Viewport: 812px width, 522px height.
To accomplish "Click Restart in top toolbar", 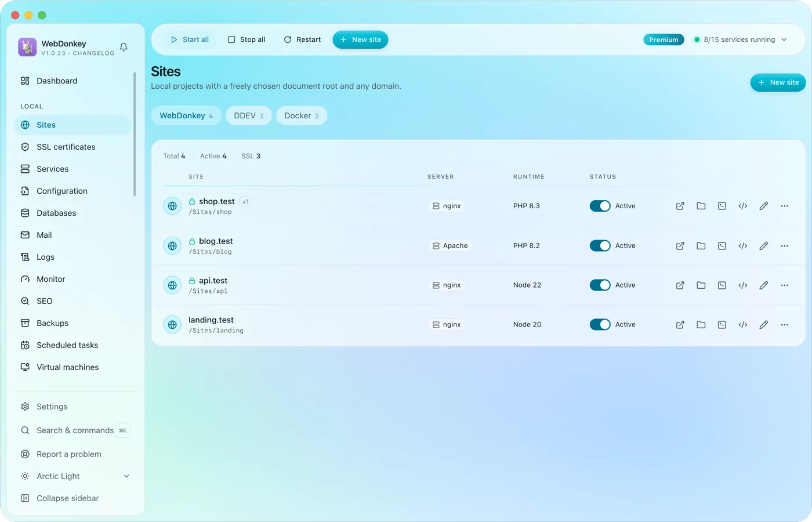I will (302, 39).
